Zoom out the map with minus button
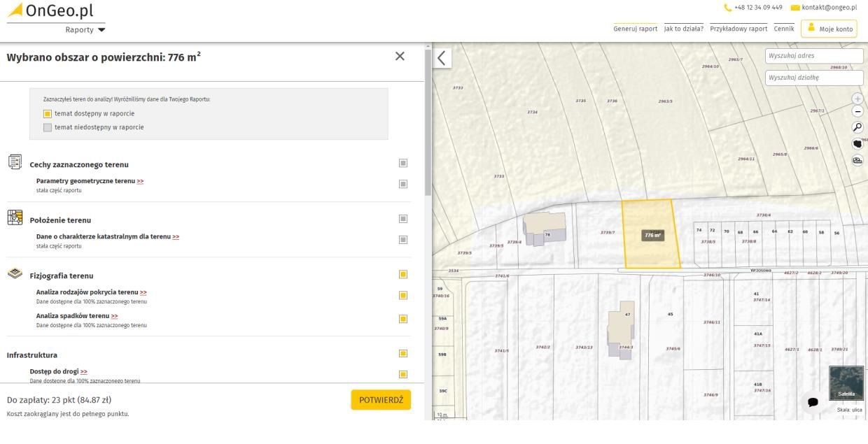The width and height of the screenshot is (868, 444). click(857, 112)
